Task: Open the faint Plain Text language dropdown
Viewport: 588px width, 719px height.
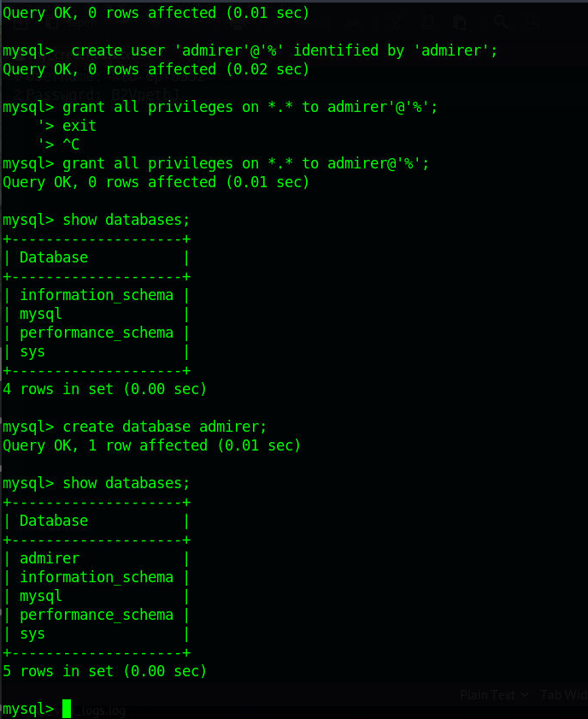Action: tap(494, 695)
